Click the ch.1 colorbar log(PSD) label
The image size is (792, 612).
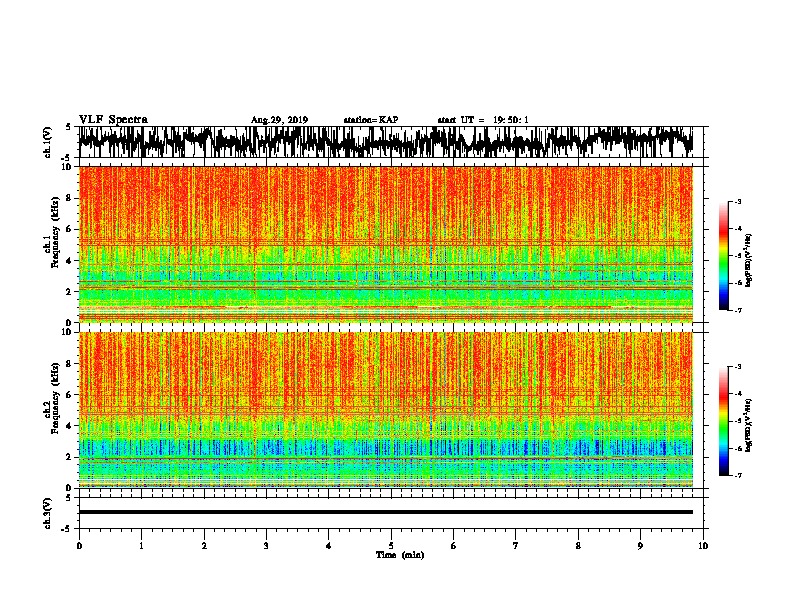[749, 261]
